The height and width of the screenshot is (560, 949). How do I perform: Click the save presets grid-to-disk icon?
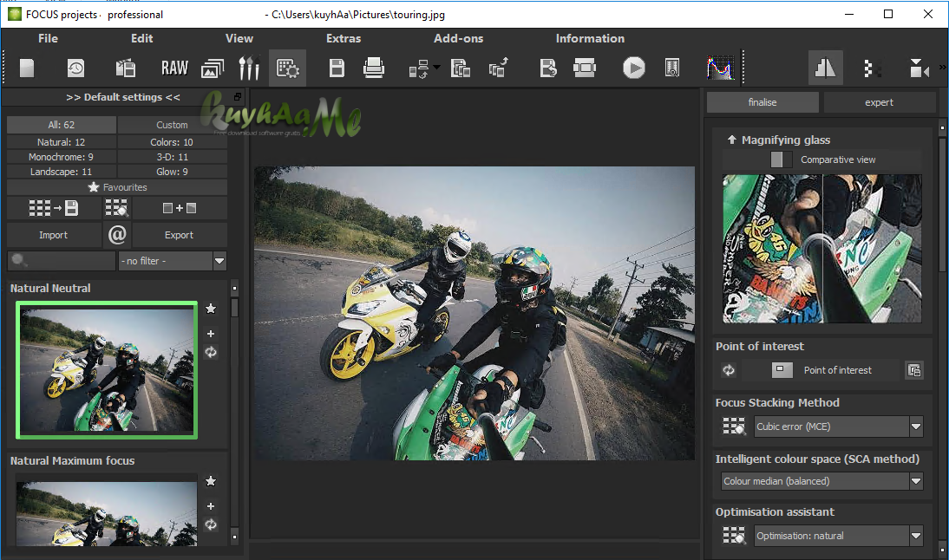(54, 208)
